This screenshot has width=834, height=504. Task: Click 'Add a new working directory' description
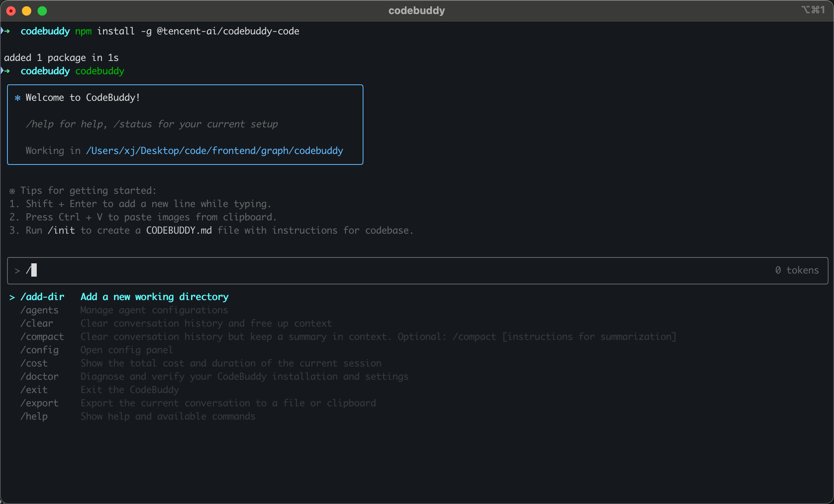coord(154,297)
